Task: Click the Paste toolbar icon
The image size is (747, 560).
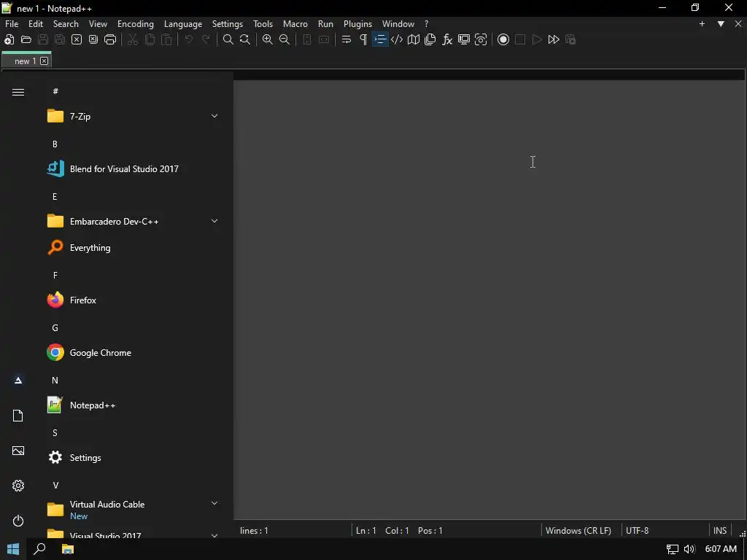Action: pyautogui.click(x=166, y=39)
